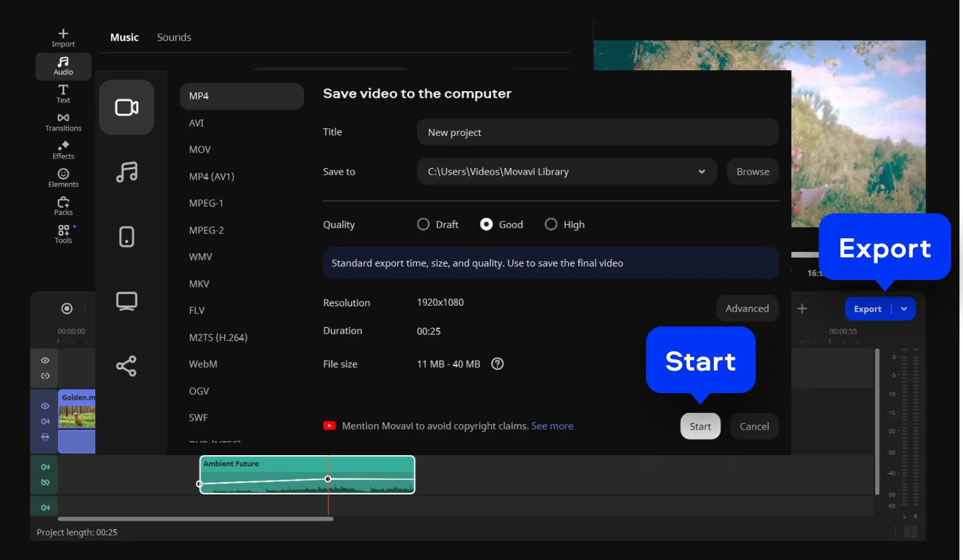Open the Transitions panel in sidebar
Viewport: 963px width, 560px height.
(x=63, y=122)
